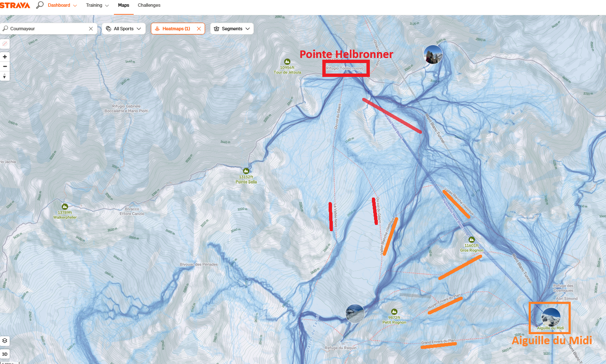The image size is (606, 364).
Task: Remove the Heatmaps filter with its X
Action: tap(199, 29)
